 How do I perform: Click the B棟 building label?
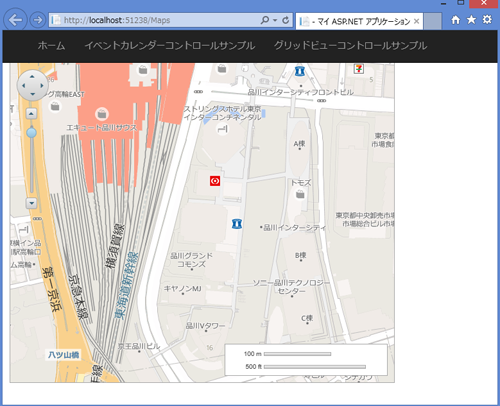click(300, 255)
